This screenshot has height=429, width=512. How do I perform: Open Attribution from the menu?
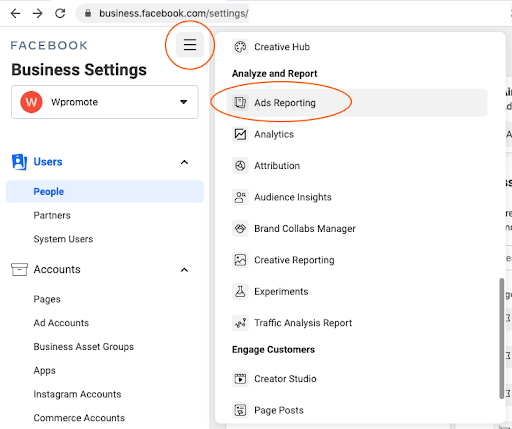277,166
